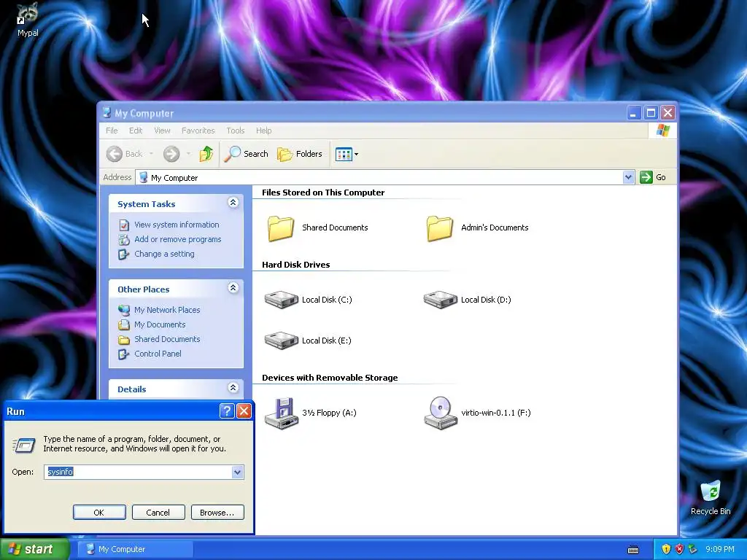
Task: Click the View system information icon
Action: (124, 225)
